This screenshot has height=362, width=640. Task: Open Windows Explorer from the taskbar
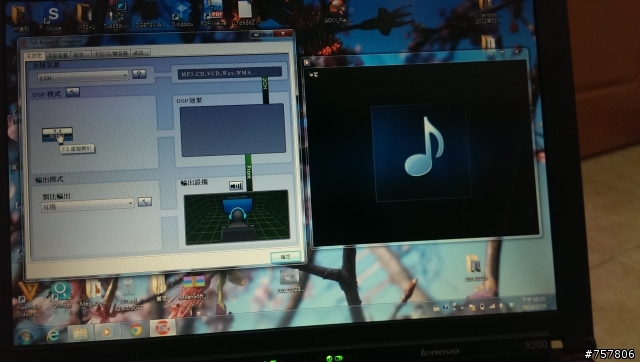coord(80,334)
